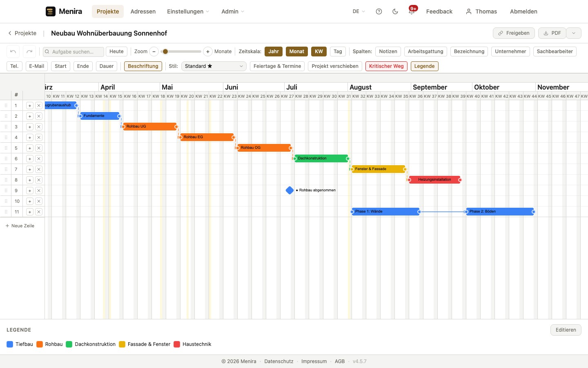The height and width of the screenshot is (368, 588).
Task: Open the help question mark icon
Action: pyautogui.click(x=379, y=11)
